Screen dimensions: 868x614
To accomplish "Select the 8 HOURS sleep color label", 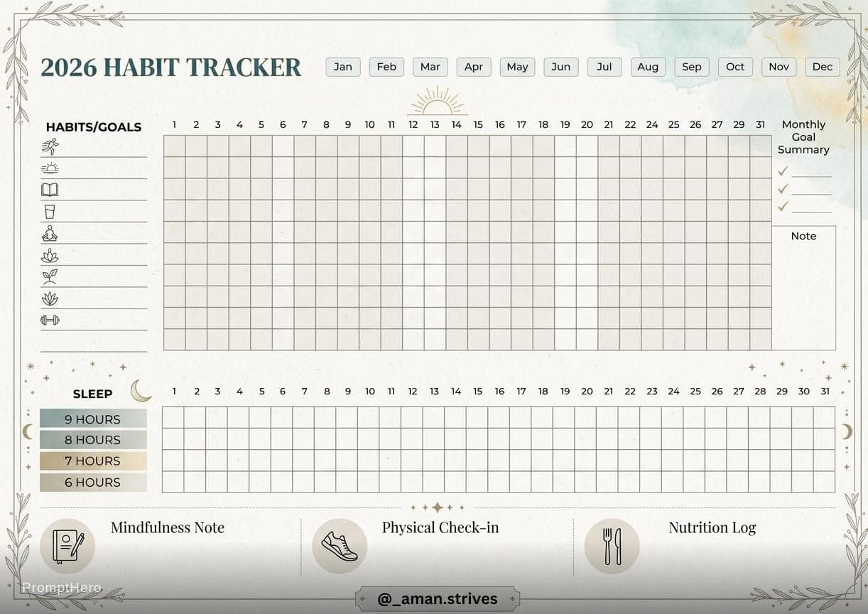I will (93, 440).
